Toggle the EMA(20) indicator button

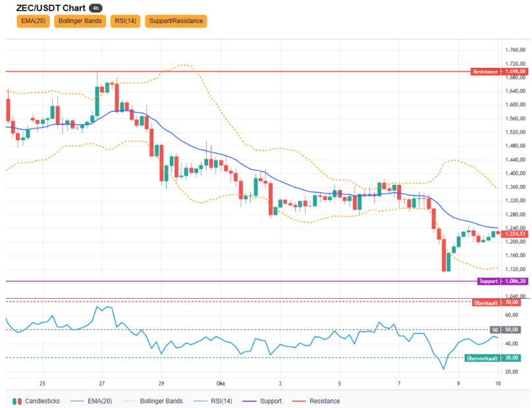(x=33, y=21)
